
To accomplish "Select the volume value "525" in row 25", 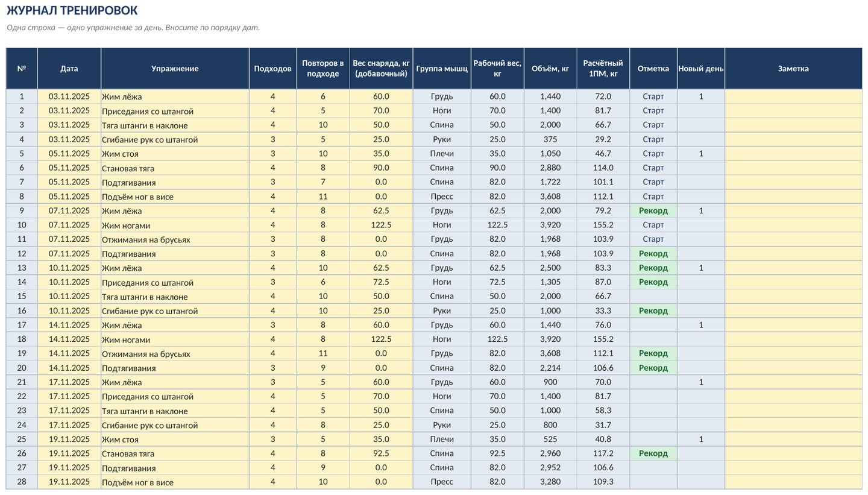I will pos(550,440).
